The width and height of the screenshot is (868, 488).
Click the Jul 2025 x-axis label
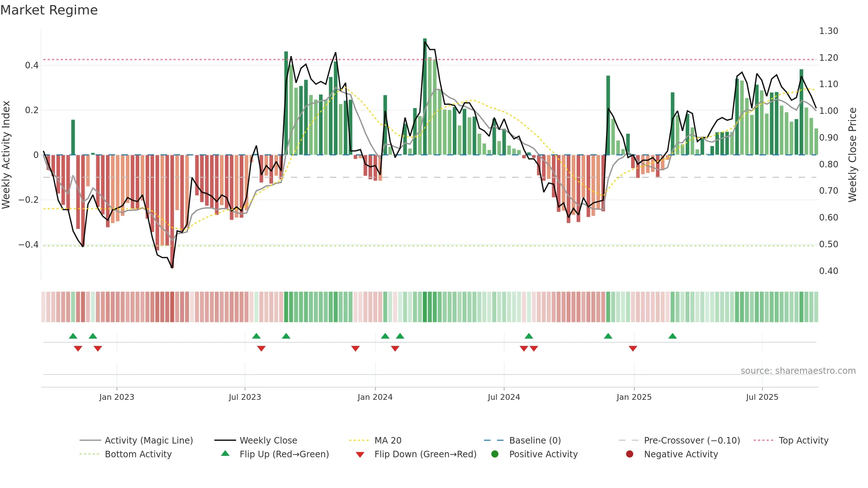pos(762,397)
